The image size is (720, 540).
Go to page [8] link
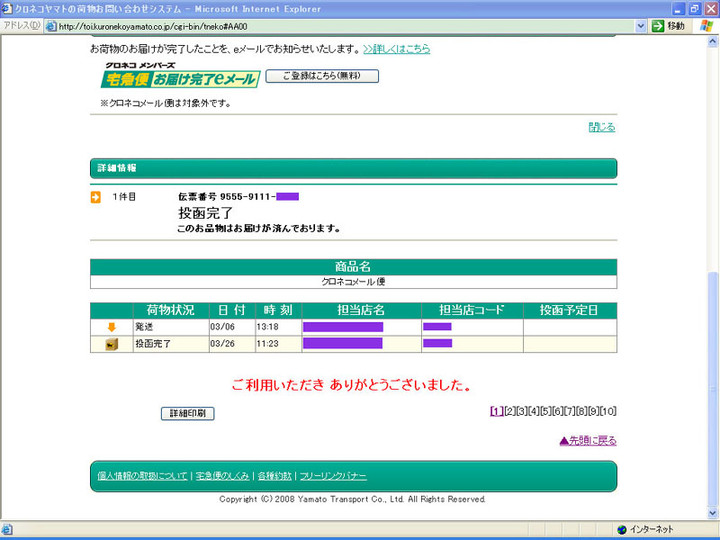[x=581, y=411]
